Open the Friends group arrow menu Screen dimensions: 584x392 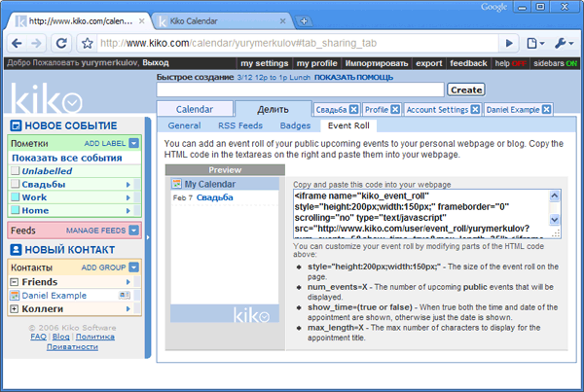(x=128, y=282)
